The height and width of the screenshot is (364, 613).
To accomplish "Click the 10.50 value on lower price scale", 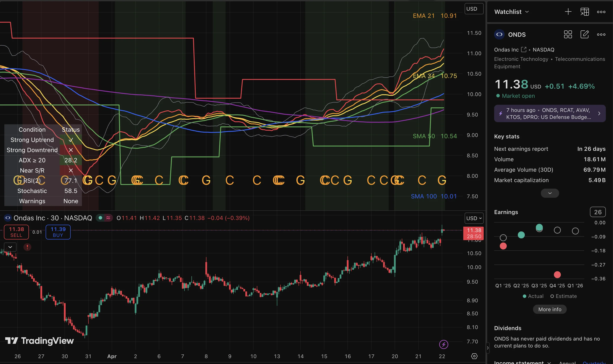I will click(x=474, y=253).
